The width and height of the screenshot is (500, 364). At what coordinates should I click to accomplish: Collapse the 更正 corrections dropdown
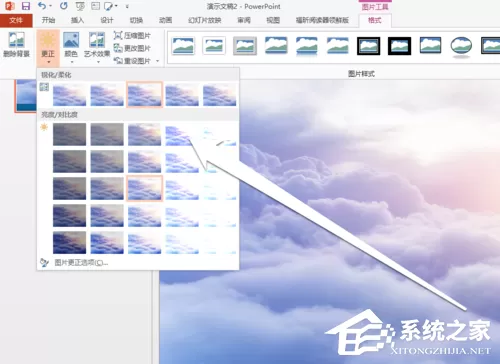tap(48, 48)
